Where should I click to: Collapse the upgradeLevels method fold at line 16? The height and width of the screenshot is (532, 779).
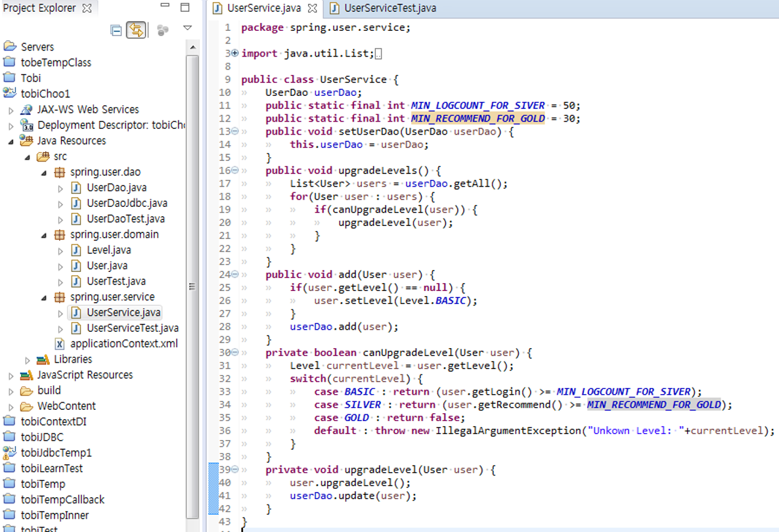[234, 170]
